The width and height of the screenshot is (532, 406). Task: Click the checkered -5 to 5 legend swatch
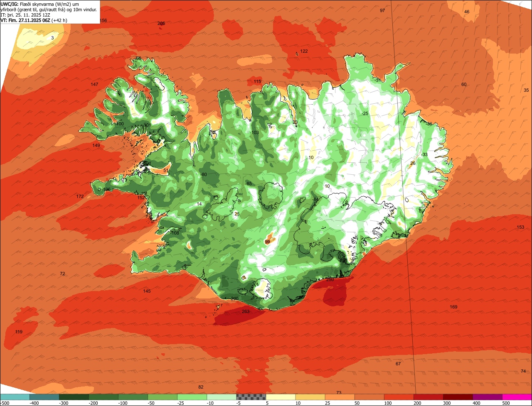pyautogui.click(x=251, y=397)
